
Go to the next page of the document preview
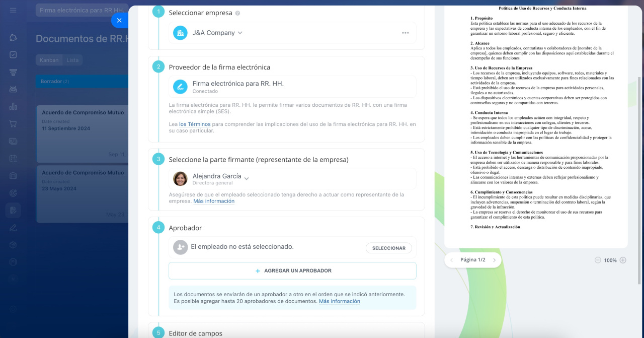[x=494, y=260]
